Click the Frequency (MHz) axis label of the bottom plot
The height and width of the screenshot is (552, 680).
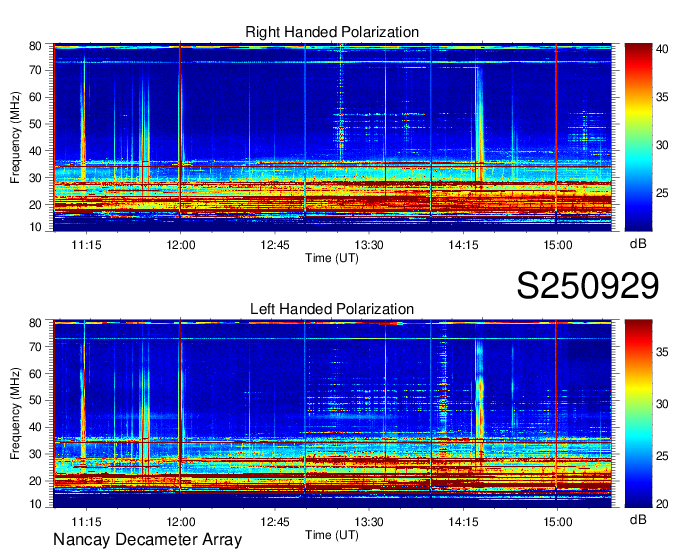coord(15,414)
